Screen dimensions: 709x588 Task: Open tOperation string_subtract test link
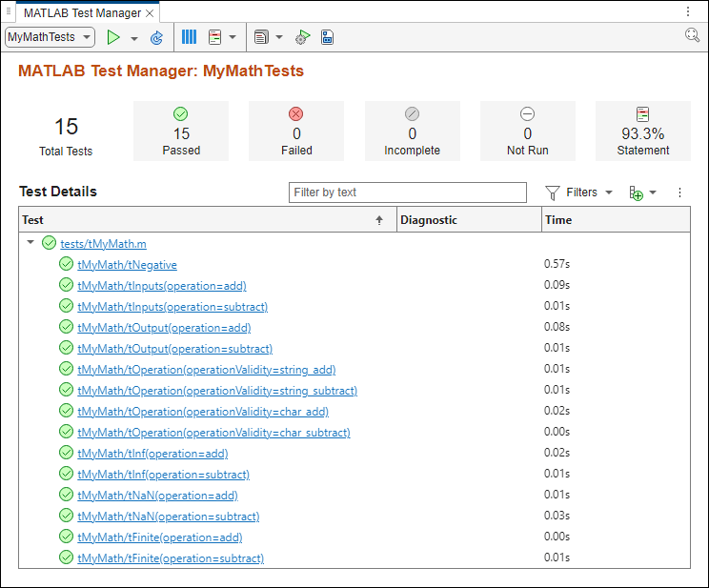pyautogui.click(x=217, y=391)
